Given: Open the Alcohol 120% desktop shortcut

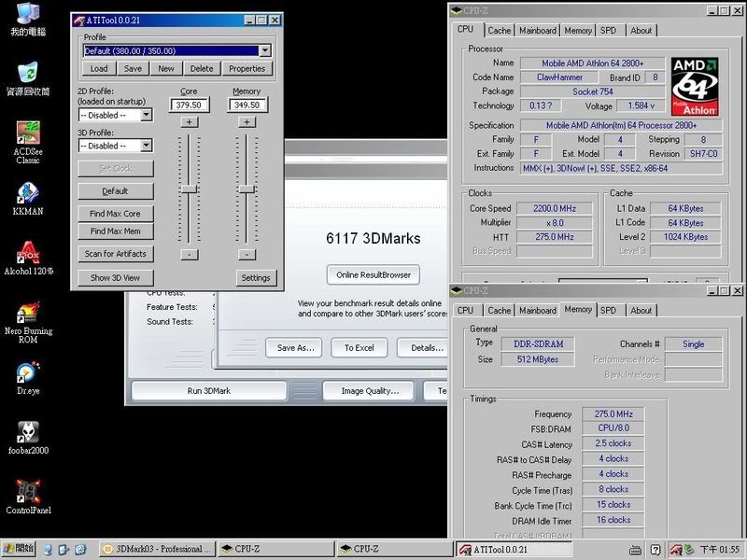Looking at the screenshot, I should click(28, 259).
